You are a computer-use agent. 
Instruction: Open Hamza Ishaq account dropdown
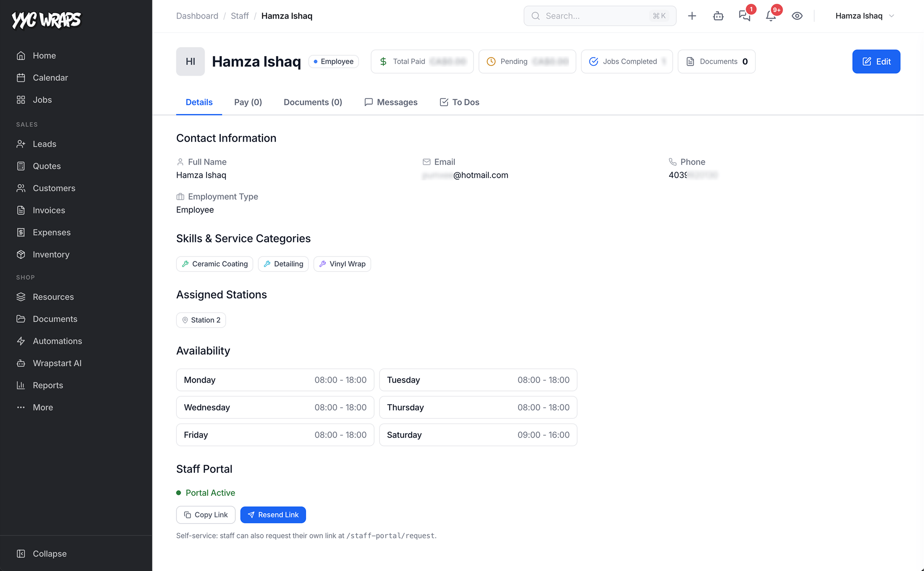pyautogui.click(x=865, y=16)
